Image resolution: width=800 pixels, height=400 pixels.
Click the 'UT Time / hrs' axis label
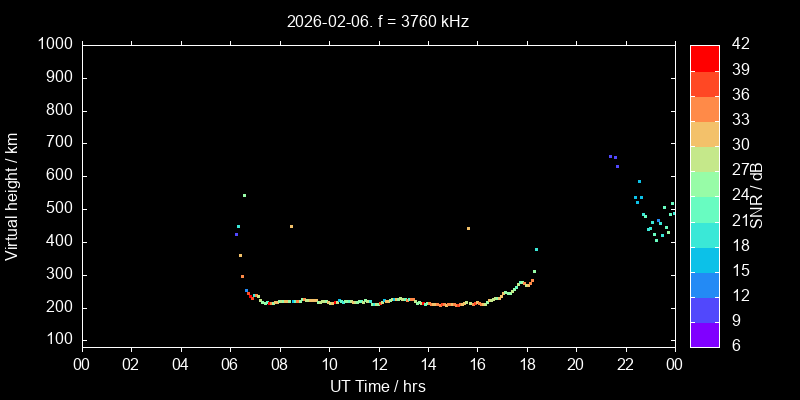[377, 386]
